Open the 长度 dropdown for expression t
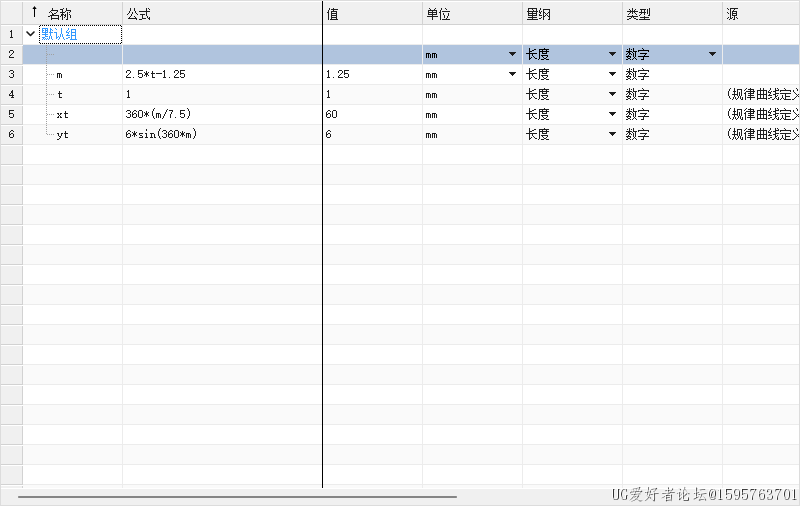This screenshot has width=800, height=506. 612,94
